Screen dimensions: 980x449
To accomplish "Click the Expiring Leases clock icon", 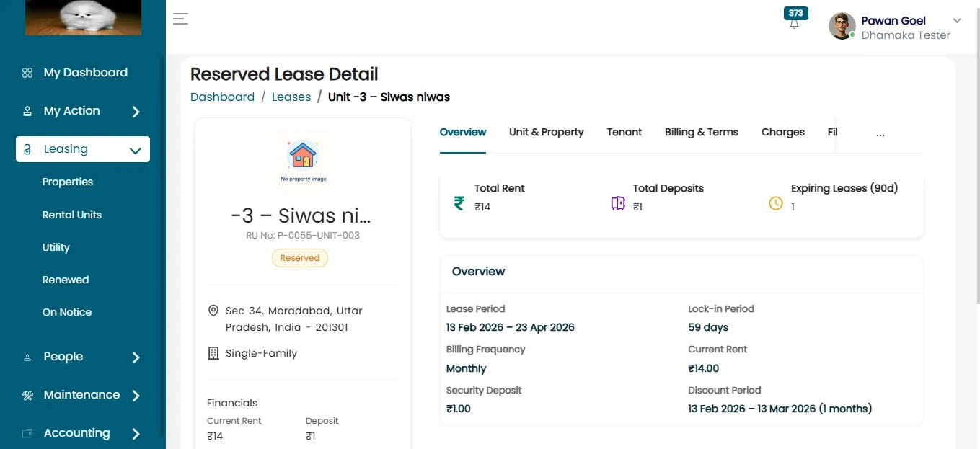I will tap(776, 203).
